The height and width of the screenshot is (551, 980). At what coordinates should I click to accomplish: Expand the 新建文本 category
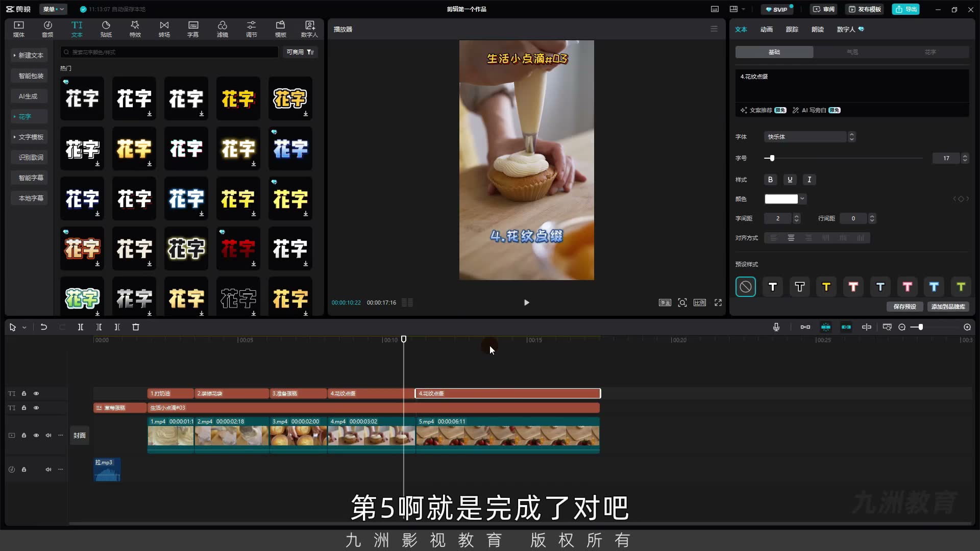point(29,55)
